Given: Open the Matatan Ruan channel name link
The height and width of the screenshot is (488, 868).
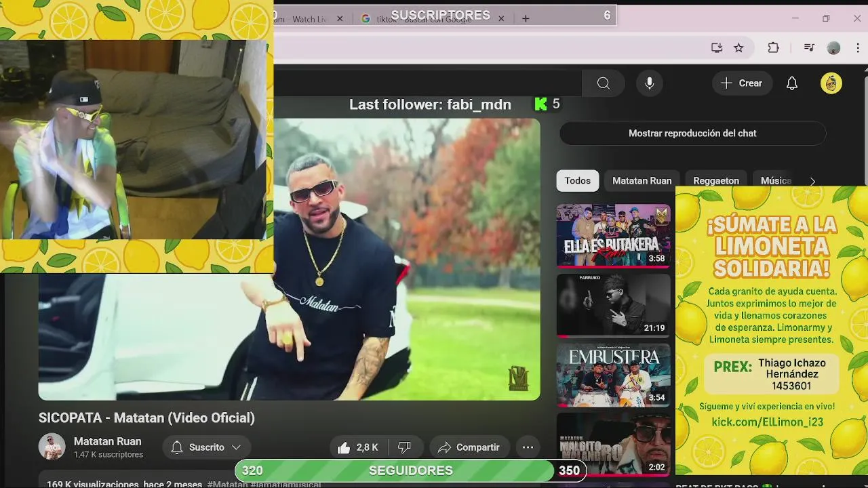Looking at the screenshot, I should click(107, 441).
